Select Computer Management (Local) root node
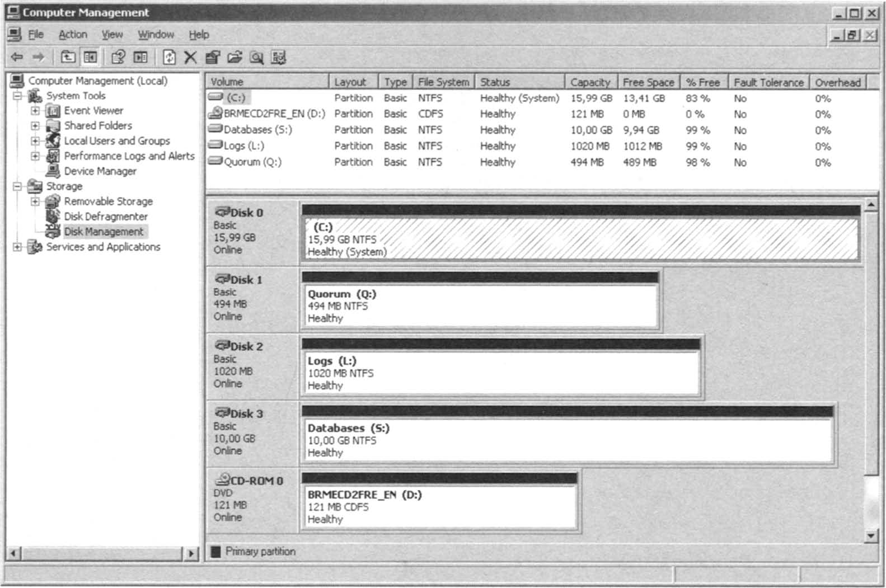This screenshot has height=588, width=886. (x=97, y=81)
